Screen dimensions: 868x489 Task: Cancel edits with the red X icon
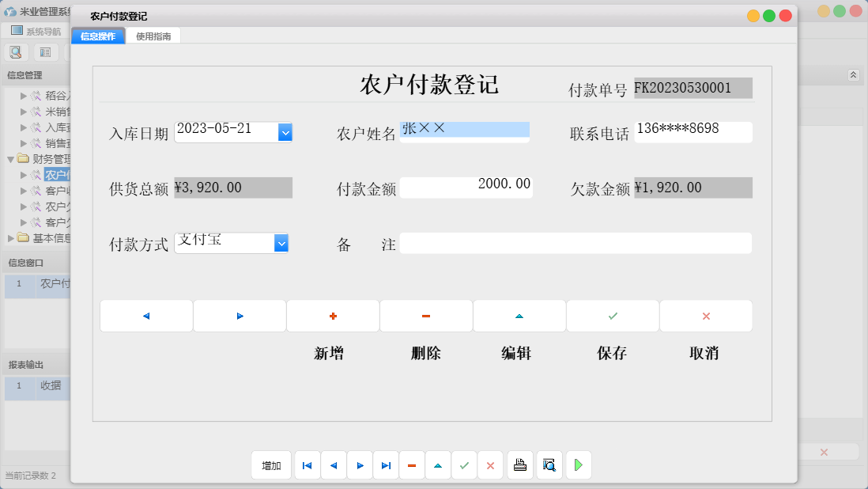pos(490,465)
